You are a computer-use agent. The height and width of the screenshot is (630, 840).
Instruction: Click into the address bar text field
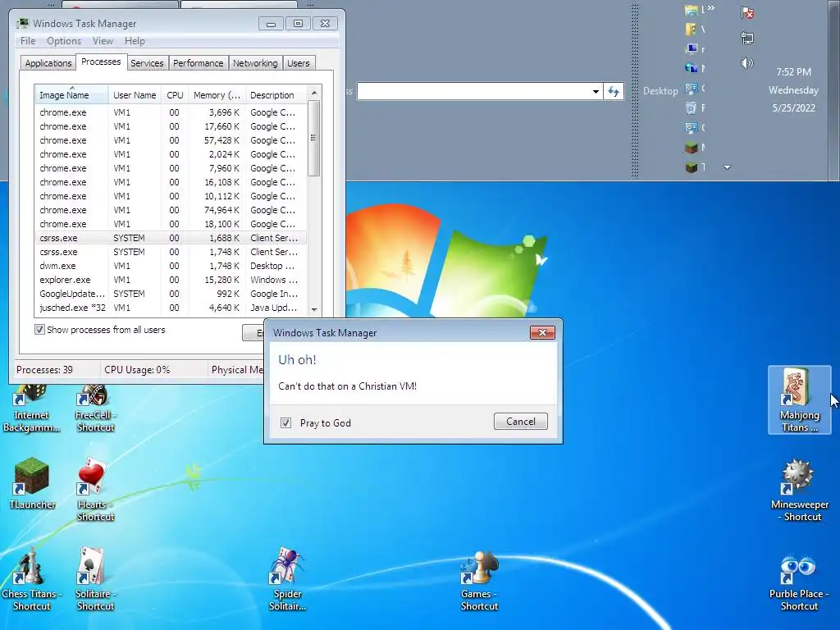point(473,92)
